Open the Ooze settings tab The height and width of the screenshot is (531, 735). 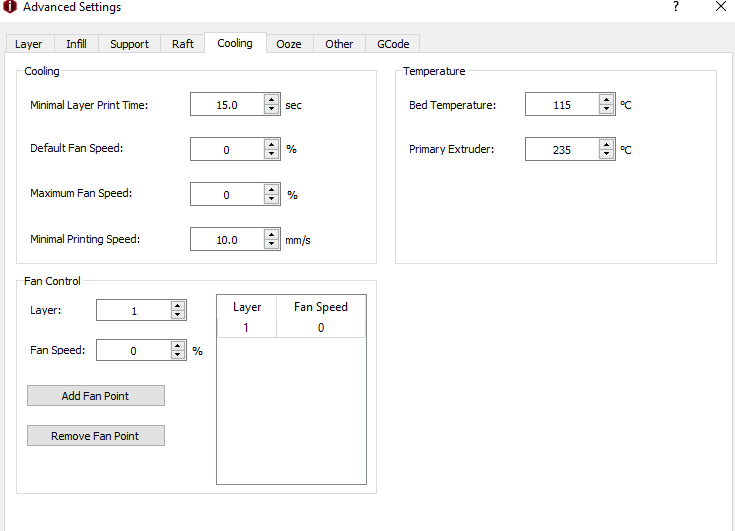coord(288,44)
